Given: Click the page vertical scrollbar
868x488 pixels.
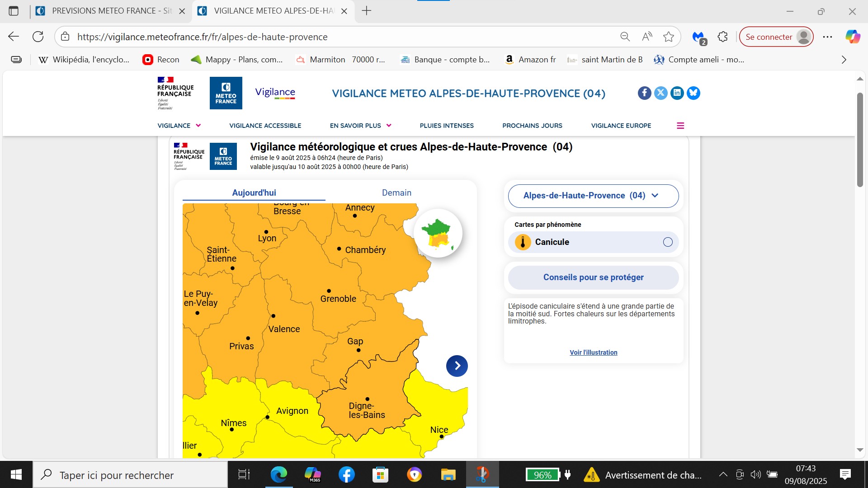Looking at the screenshot, I should pyautogui.click(x=860, y=140).
